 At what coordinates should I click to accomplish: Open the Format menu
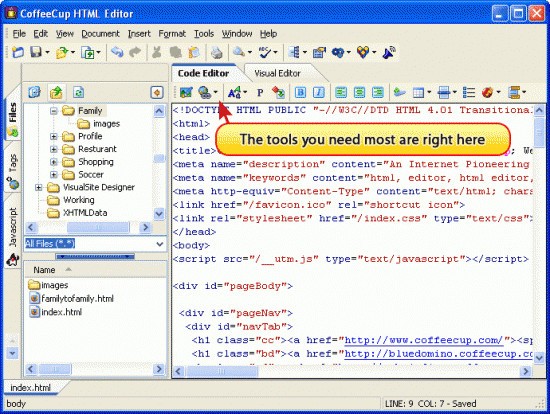[172, 34]
